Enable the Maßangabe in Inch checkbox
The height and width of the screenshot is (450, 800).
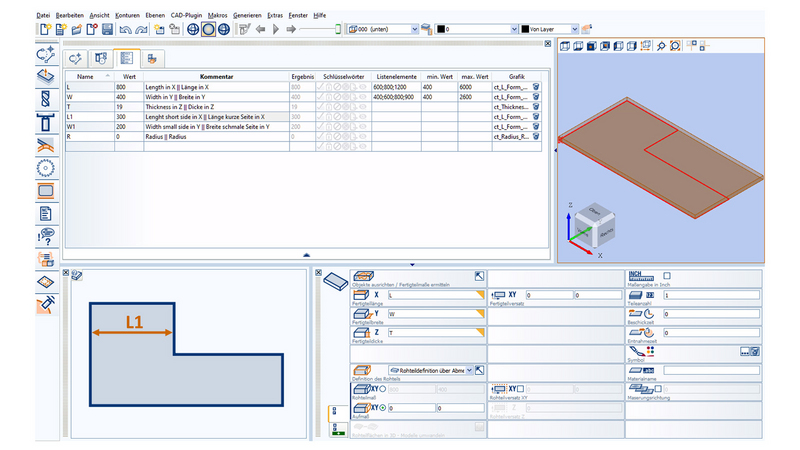(x=667, y=276)
